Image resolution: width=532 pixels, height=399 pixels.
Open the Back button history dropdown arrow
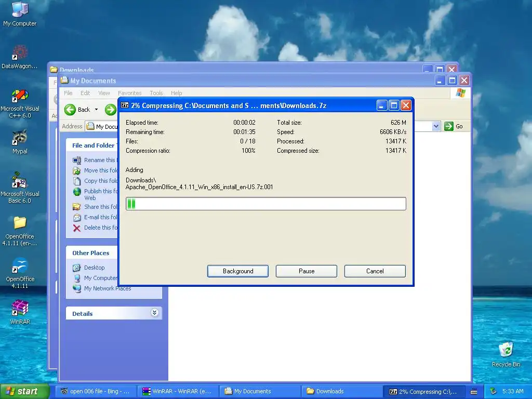click(96, 110)
